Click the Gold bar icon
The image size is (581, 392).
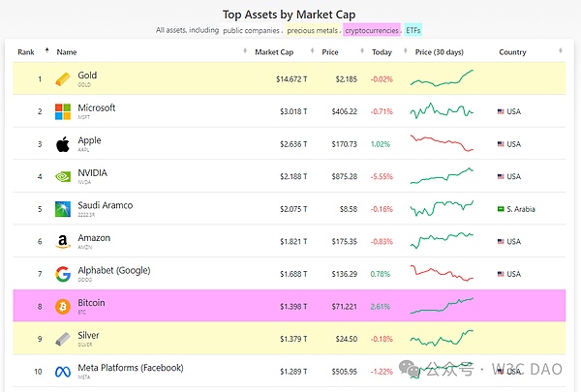pyautogui.click(x=62, y=78)
